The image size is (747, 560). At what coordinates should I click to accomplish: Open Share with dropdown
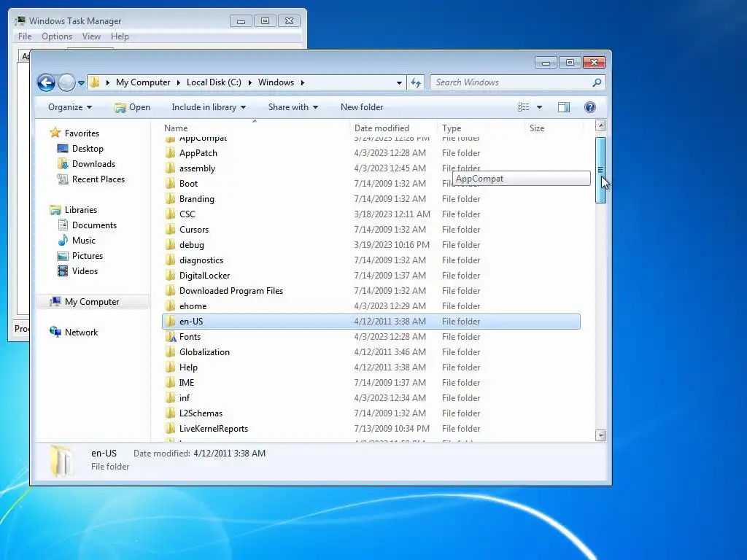[293, 107]
